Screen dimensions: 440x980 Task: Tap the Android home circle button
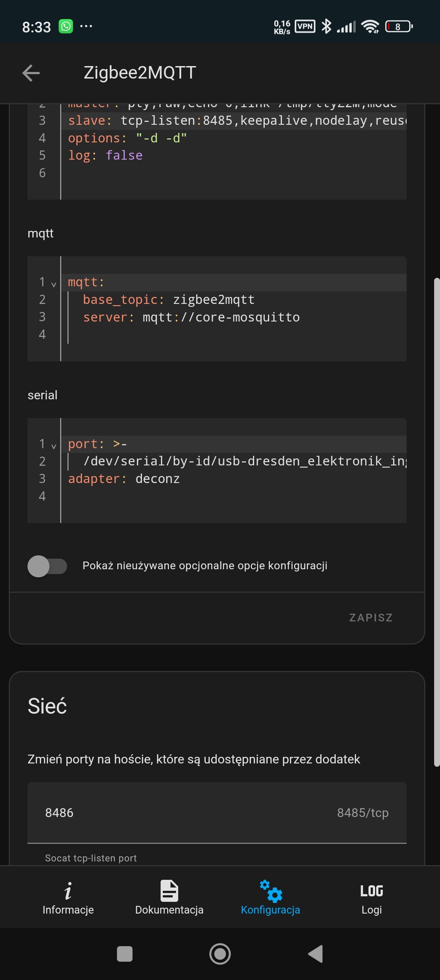pyautogui.click(x=220, y=954)
